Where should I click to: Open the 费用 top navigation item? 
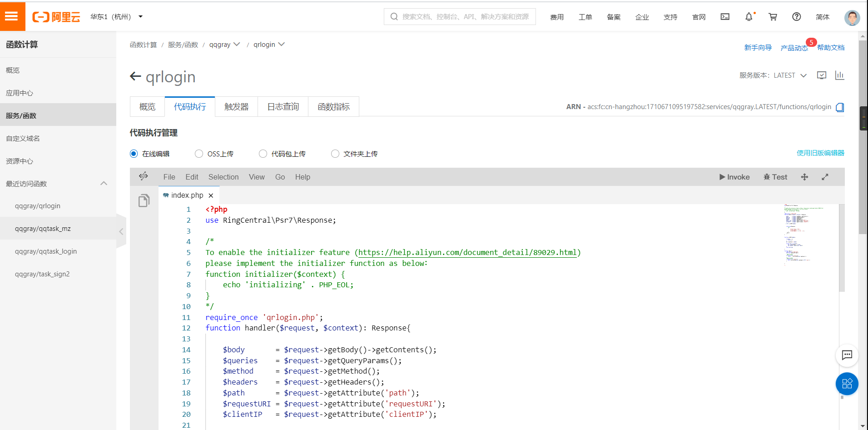[x=557, y=17]
